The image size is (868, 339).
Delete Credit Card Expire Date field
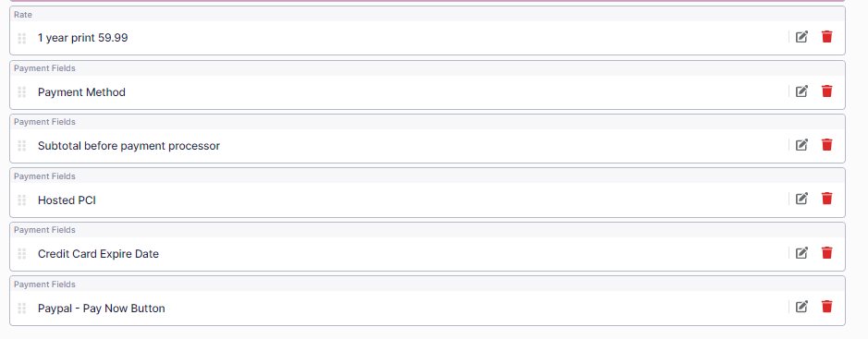pyautogui.click(x=827, y=253)
